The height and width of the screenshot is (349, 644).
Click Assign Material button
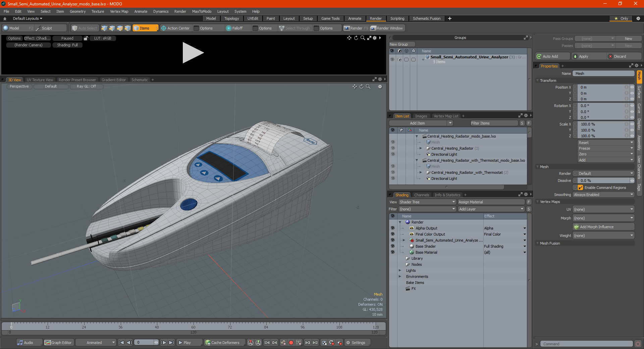[491, 202]
